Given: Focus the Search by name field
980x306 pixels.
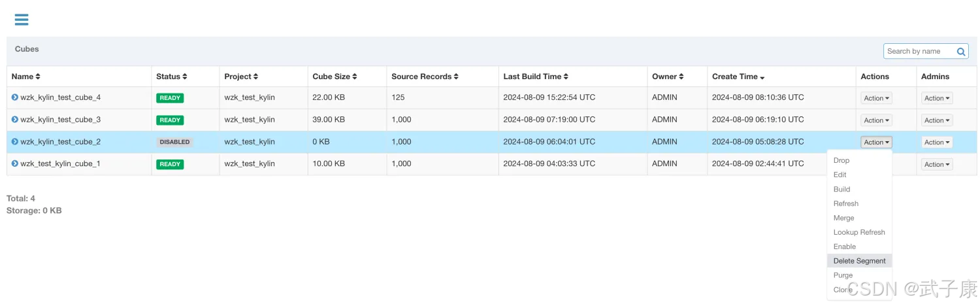Looking at the screenshot, I should tap(918, 52).
